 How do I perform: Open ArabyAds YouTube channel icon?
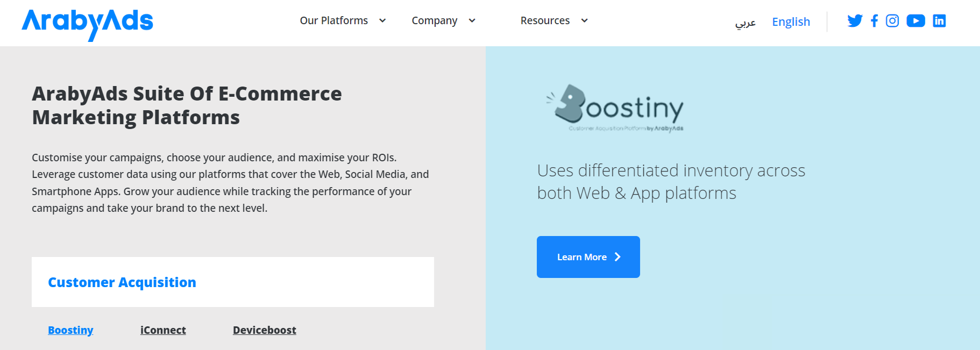tap(915, 21)
